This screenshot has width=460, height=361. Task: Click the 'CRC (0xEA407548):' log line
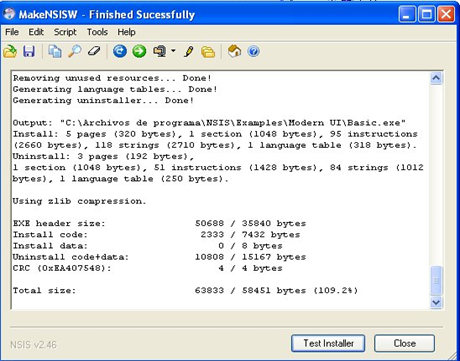[x=147, y=268]
